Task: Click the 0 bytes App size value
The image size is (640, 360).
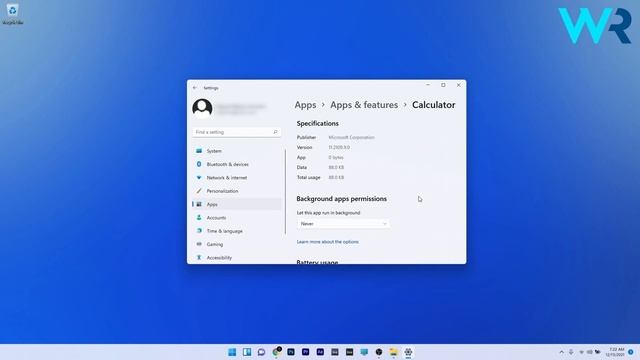Action: (336, 158)
